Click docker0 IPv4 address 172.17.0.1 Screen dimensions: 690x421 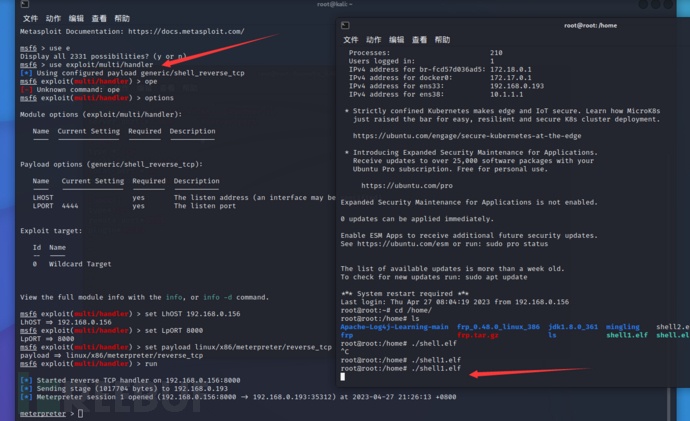[511, 78]
